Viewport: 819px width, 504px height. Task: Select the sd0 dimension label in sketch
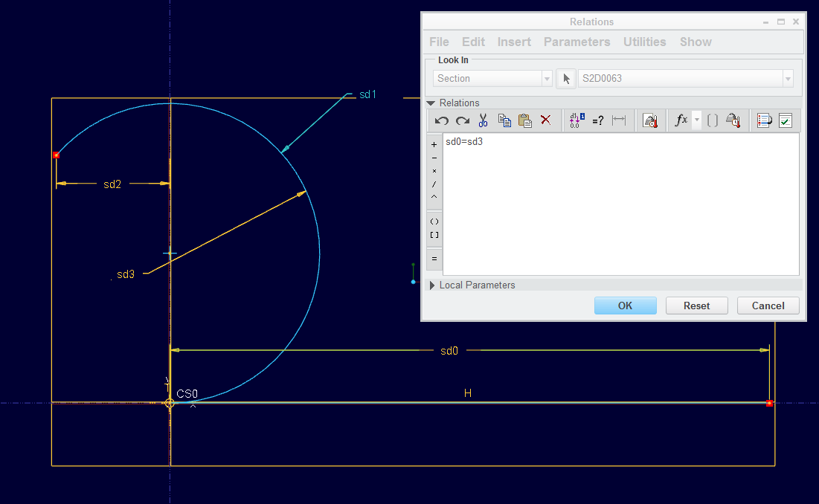(449, 351)
